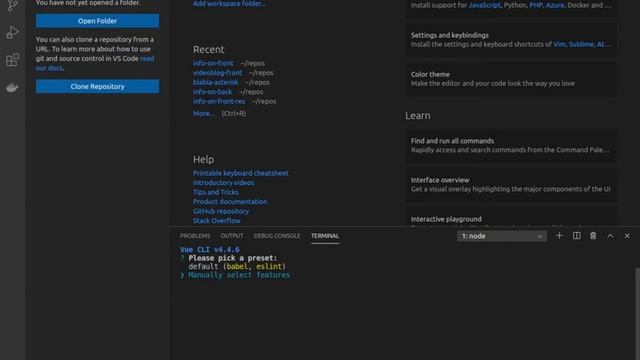Switch to the OUTPUT tab
The image size is (640, 360).
[232, 236]
